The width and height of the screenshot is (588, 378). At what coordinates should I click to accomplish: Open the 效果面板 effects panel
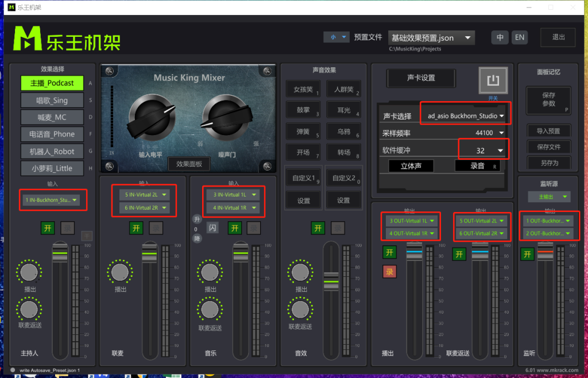189,164
